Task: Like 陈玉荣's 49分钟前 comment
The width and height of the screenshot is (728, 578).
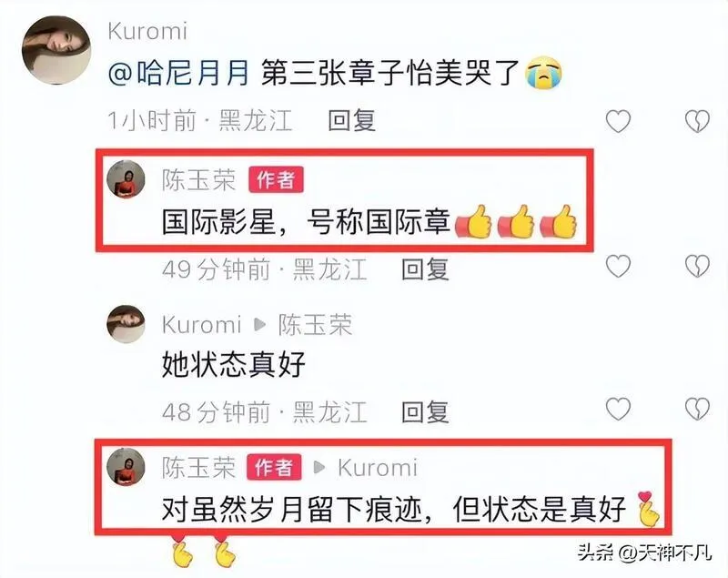Action: (x=619, y=266)
